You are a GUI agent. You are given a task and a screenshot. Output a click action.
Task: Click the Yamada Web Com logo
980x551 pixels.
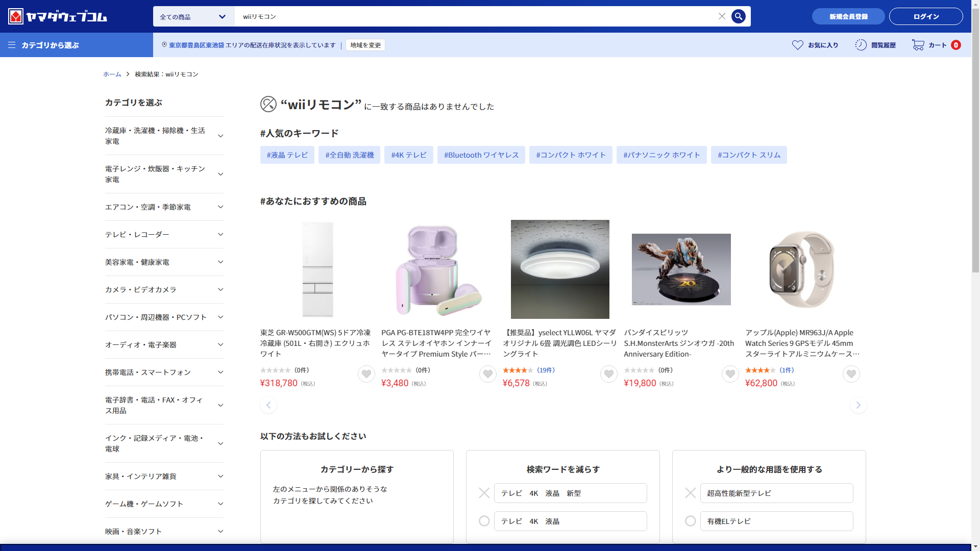tap(58, 16)
